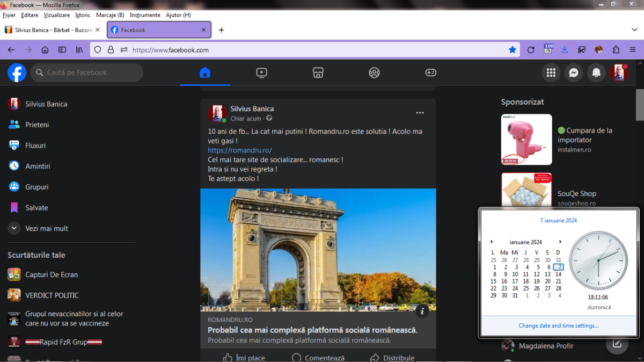Toggle the bookmark star in address bar

click(x=513, y=50)
